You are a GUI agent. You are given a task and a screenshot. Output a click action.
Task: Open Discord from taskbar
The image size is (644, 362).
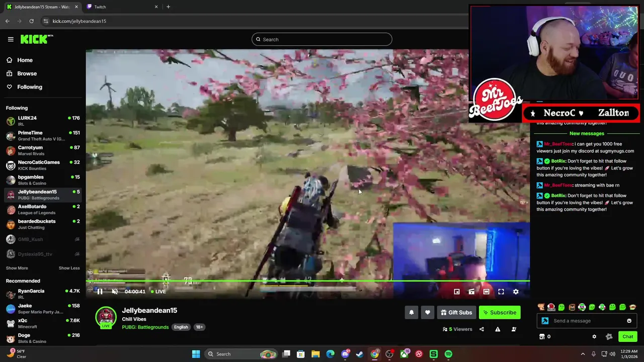point(345,354)
